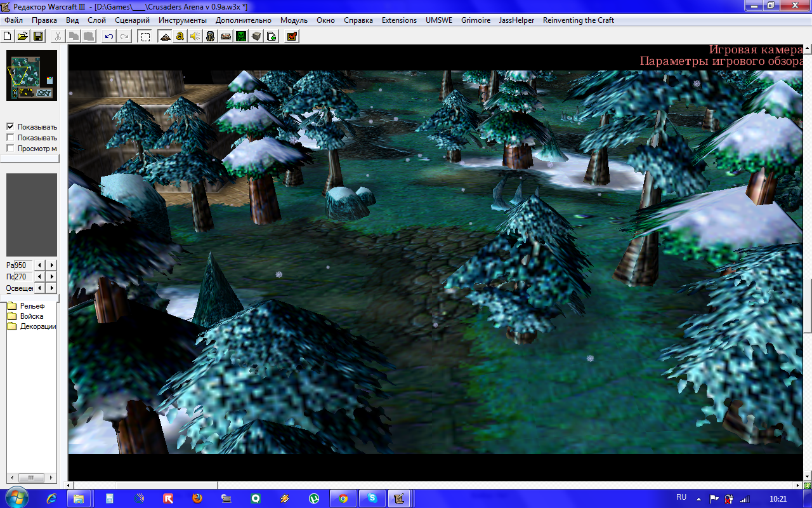Open the Calculator taskbar icon
812x508 pixels.
(110, 498)
